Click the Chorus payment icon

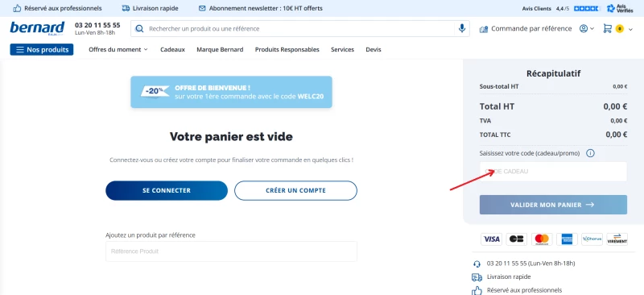point(592,239)
